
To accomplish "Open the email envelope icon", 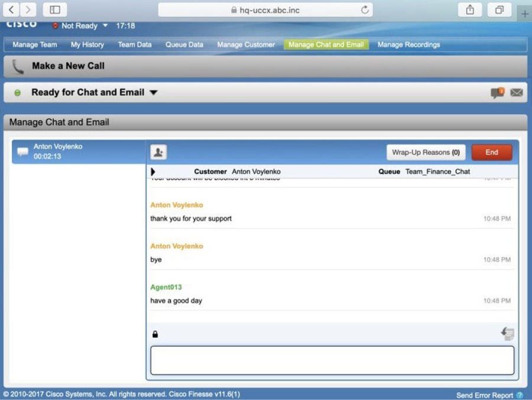I will (517, 92).
